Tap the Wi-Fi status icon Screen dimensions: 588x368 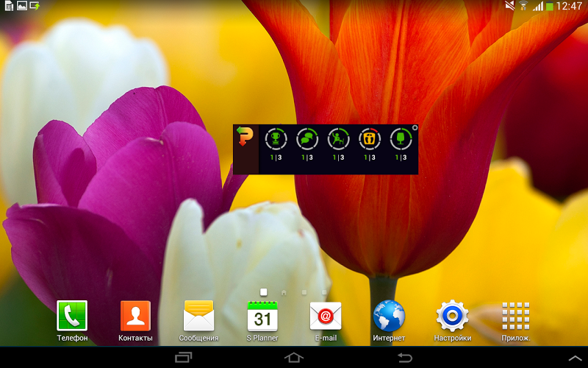pos(523,6)
